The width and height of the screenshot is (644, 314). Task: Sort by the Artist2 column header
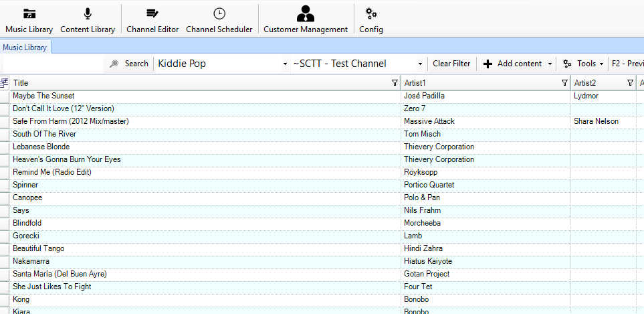tap(603, 83)
